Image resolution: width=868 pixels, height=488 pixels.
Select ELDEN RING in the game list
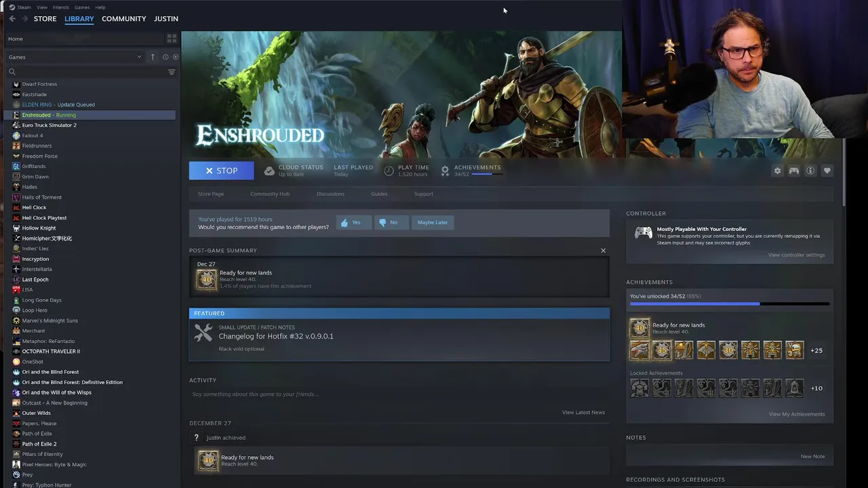point(58,104)
